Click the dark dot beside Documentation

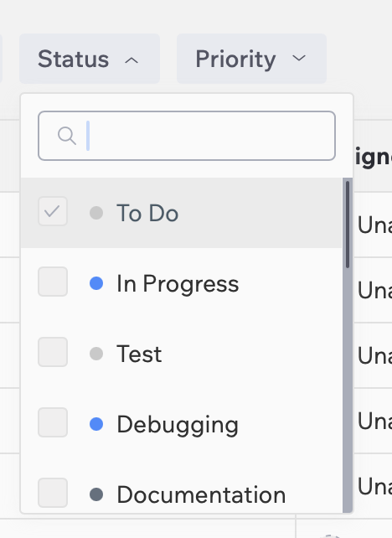(x=96, y=494)
